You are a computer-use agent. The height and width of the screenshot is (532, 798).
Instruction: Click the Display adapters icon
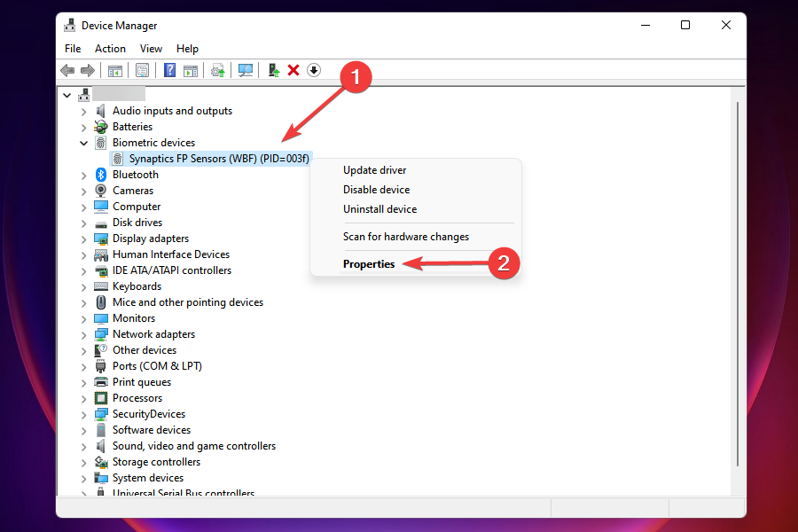(101, 239)
